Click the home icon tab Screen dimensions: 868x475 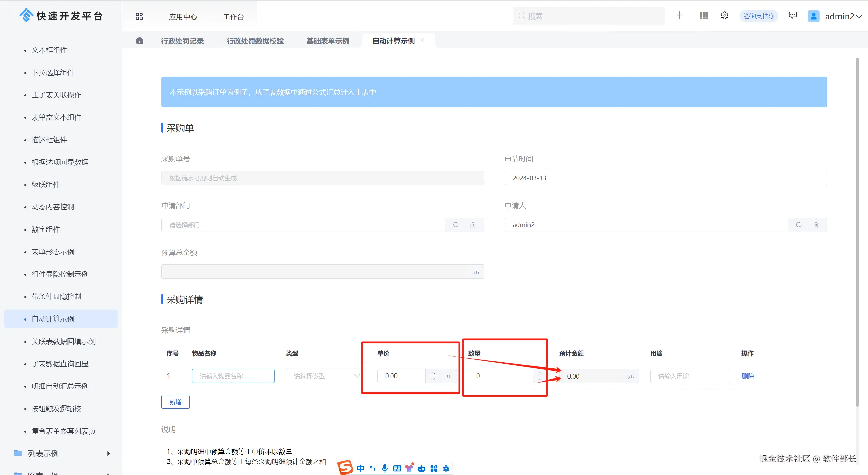[139, 41]
